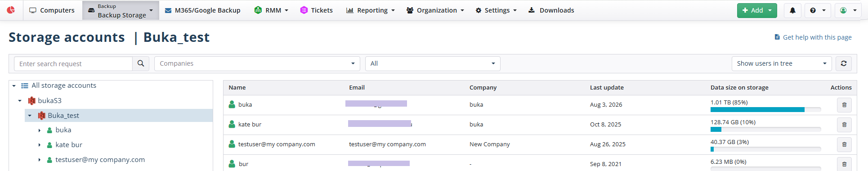868x171 pixels.
Task: Click the red MSP360 logo icon
Action: 11,10
